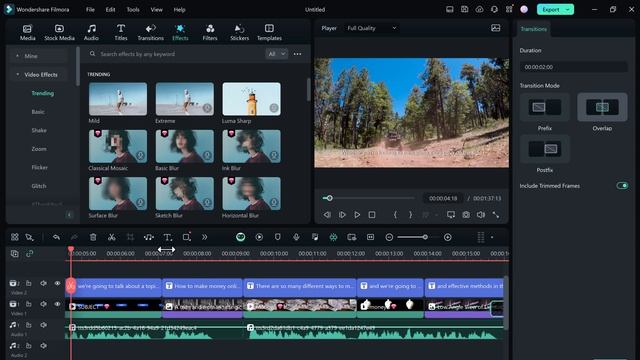Select the Flicker effects category
640x360 pixels.
40,167
